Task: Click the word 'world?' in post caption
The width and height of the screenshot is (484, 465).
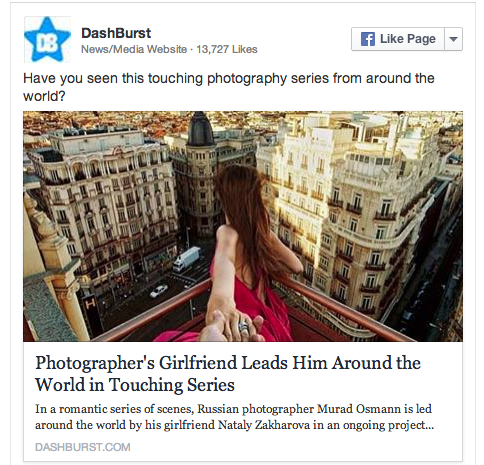Action: click(x=44, y=96)
